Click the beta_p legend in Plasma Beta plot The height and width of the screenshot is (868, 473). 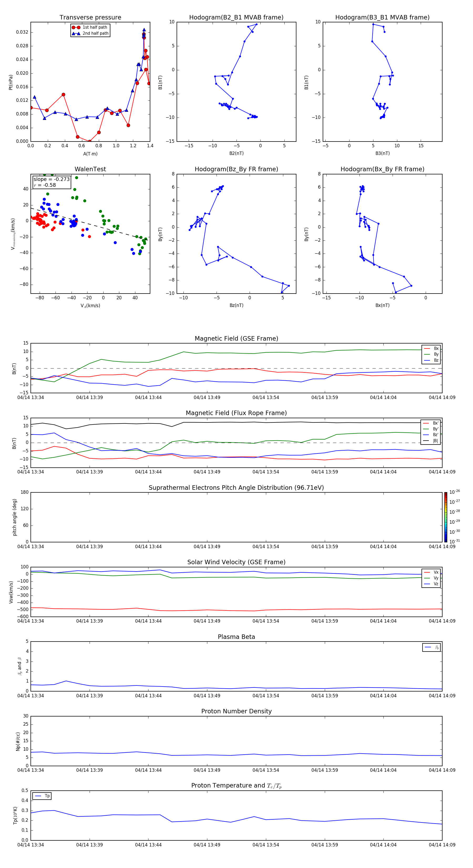[431, 647]
